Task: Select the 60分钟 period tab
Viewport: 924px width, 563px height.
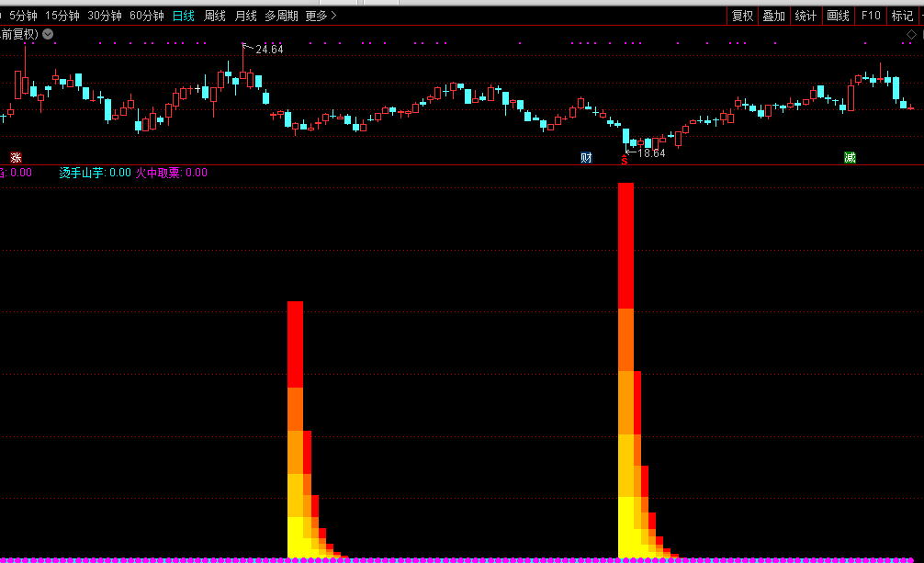Action: (146, 16)
